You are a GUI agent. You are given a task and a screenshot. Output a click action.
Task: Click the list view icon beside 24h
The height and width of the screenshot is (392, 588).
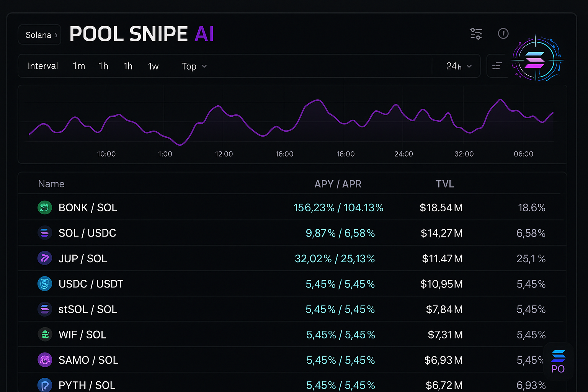[497, 66]
